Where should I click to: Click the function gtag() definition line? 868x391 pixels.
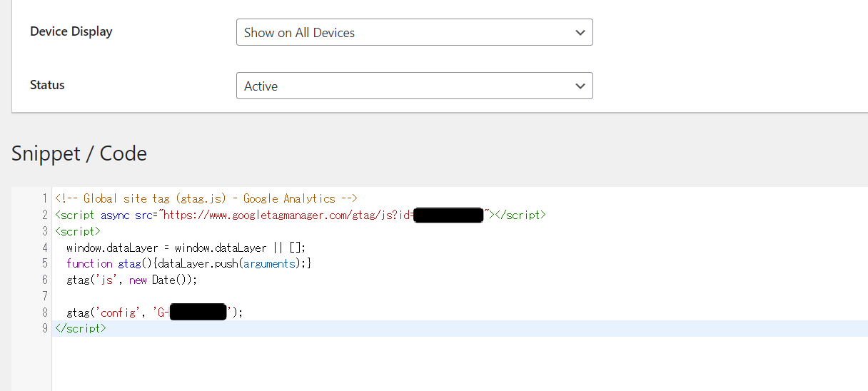188,263
